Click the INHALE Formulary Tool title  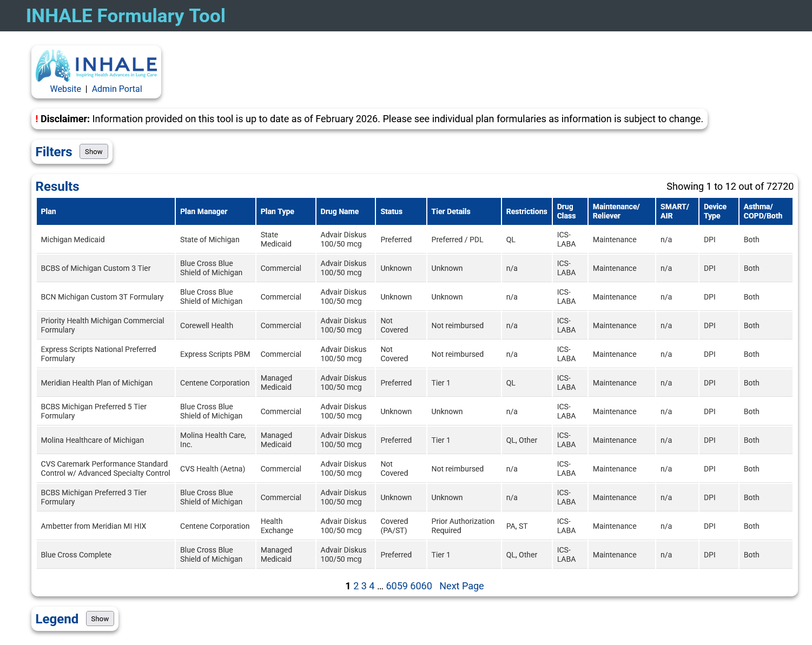[126, 16]
